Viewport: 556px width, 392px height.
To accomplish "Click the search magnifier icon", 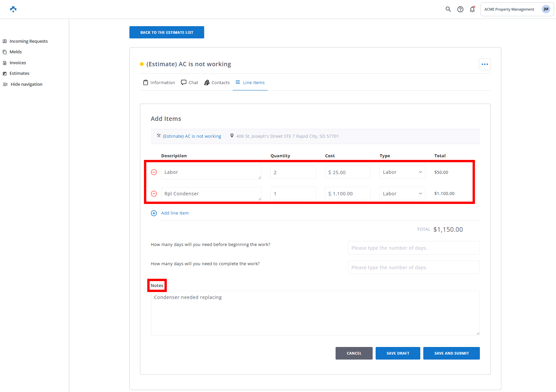I will pos(448,9).
